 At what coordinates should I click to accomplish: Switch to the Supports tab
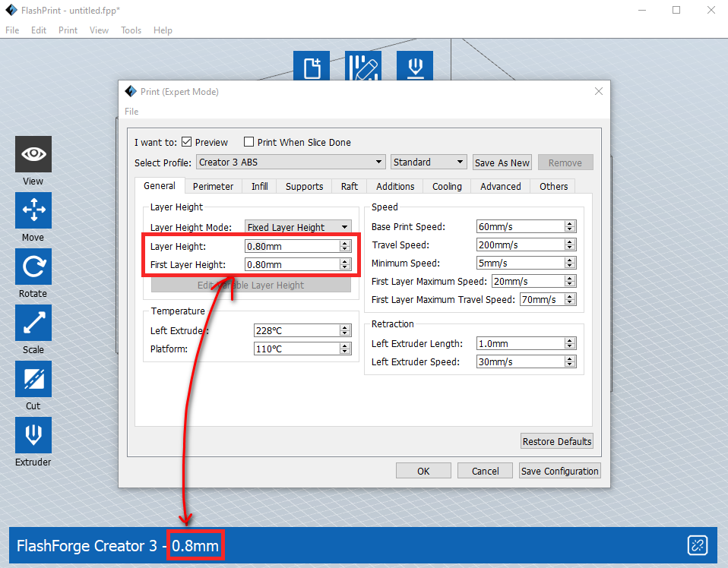pyautogui.click(x=304, y=187)
